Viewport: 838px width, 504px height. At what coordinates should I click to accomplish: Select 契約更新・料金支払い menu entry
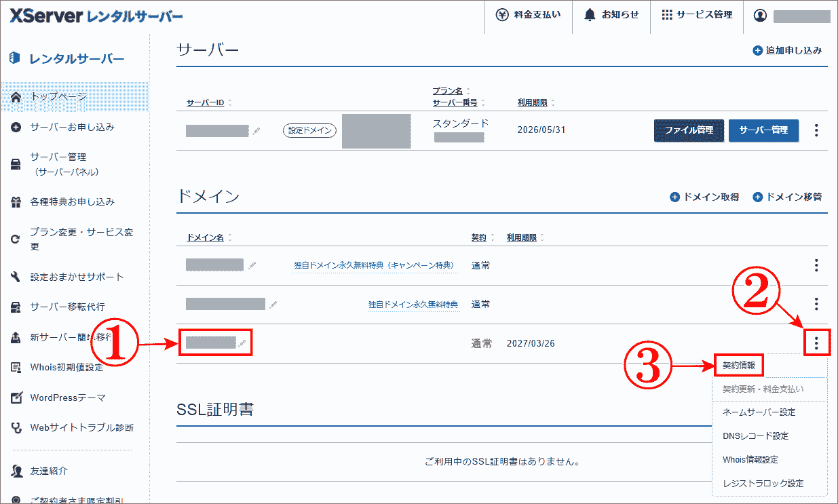[763, 389]
